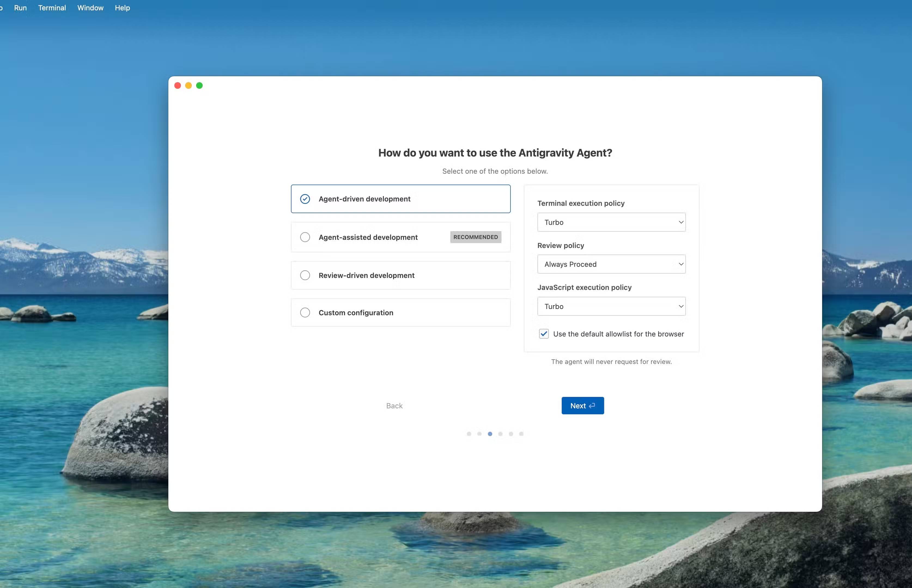Select Review-driven development radio button
This screenshot has height=588, width=912.
(x=305, y=275)
